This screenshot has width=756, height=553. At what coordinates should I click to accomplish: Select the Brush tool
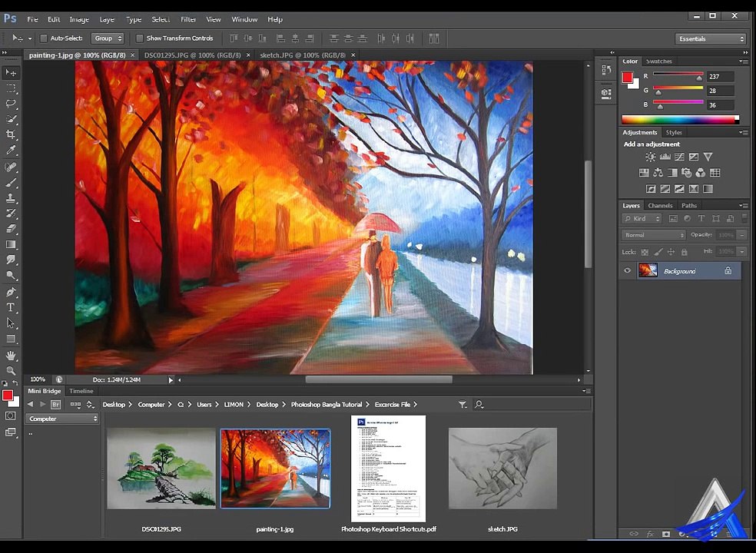[11, 183]
